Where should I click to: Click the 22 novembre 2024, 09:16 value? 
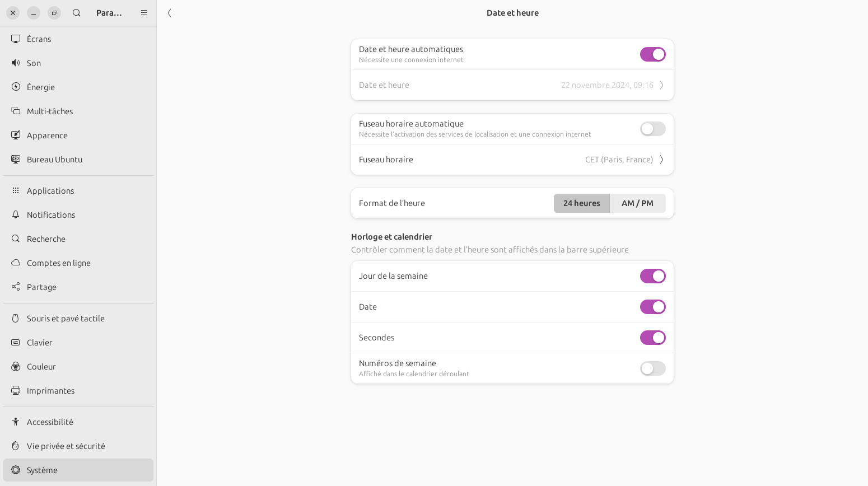[x=607, y=85]
